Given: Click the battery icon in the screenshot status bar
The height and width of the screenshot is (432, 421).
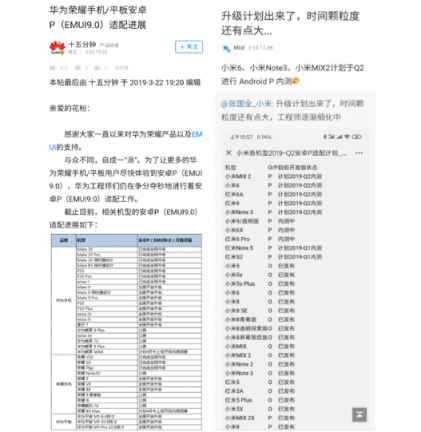Looking at the screenshot, I should (356, 137).
